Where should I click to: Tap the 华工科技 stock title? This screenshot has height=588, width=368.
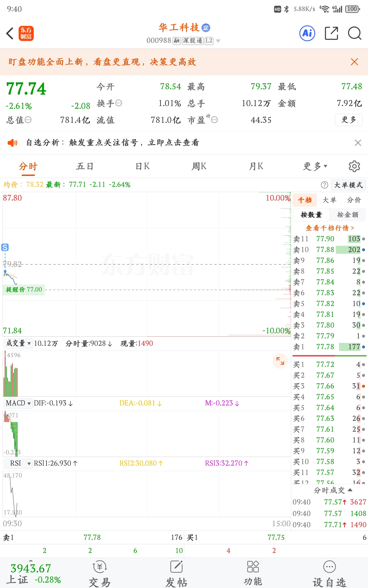[x=179, y=28]
